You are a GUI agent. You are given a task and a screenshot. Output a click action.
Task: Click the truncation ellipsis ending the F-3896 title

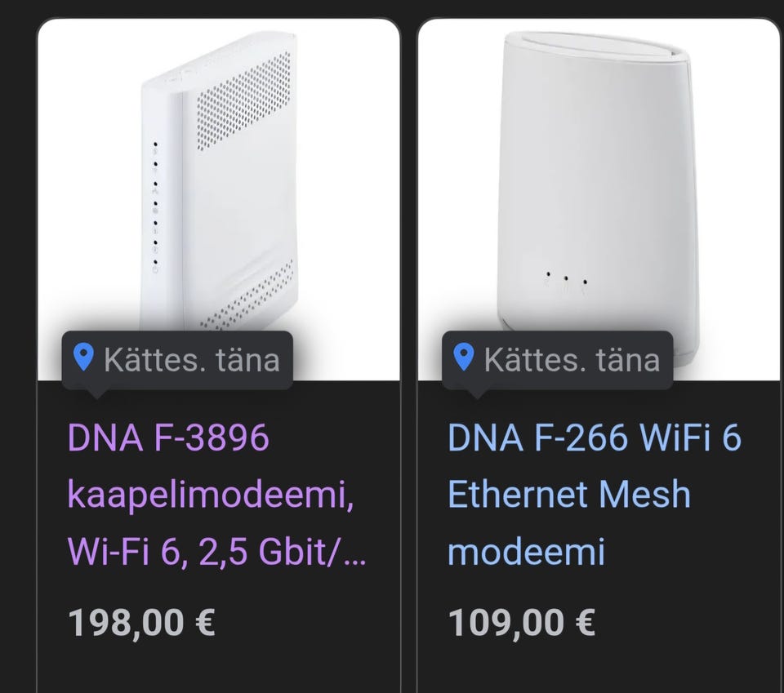[x=358, y=555]
